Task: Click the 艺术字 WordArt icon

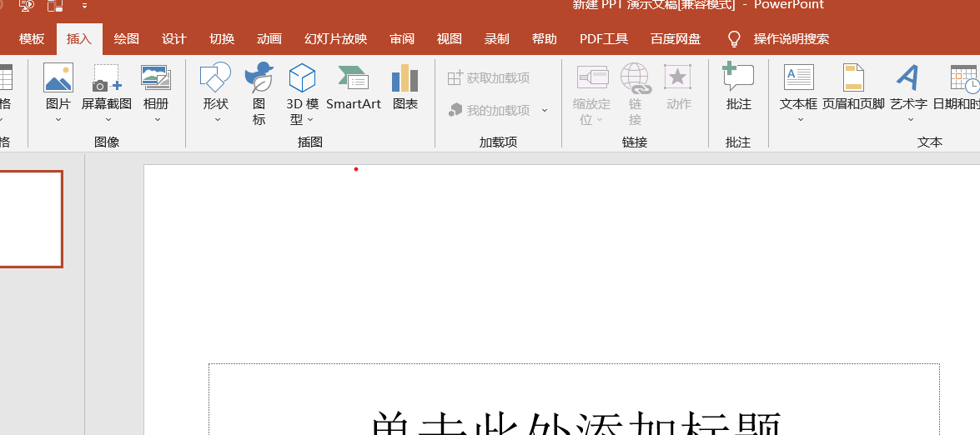Action: tap(908, 77)
